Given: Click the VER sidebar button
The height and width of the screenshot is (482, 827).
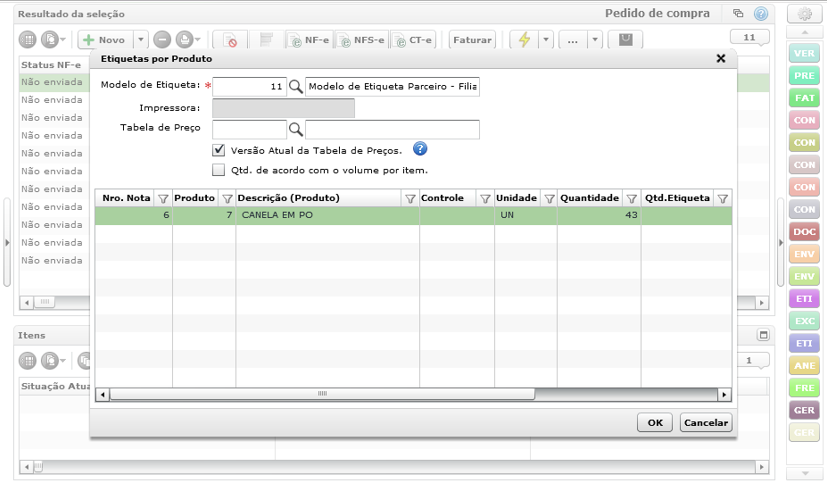Looking at the screenshot, I should tap(804, 53).
